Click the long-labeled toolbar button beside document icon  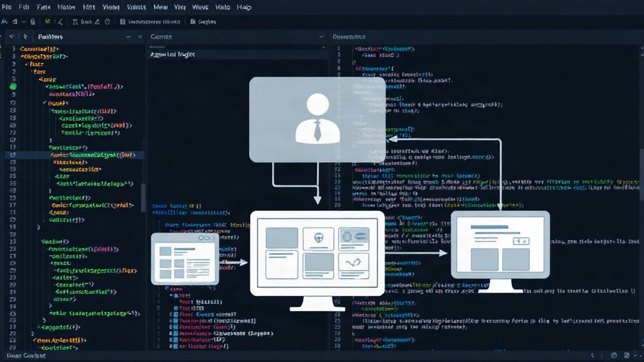154,22
